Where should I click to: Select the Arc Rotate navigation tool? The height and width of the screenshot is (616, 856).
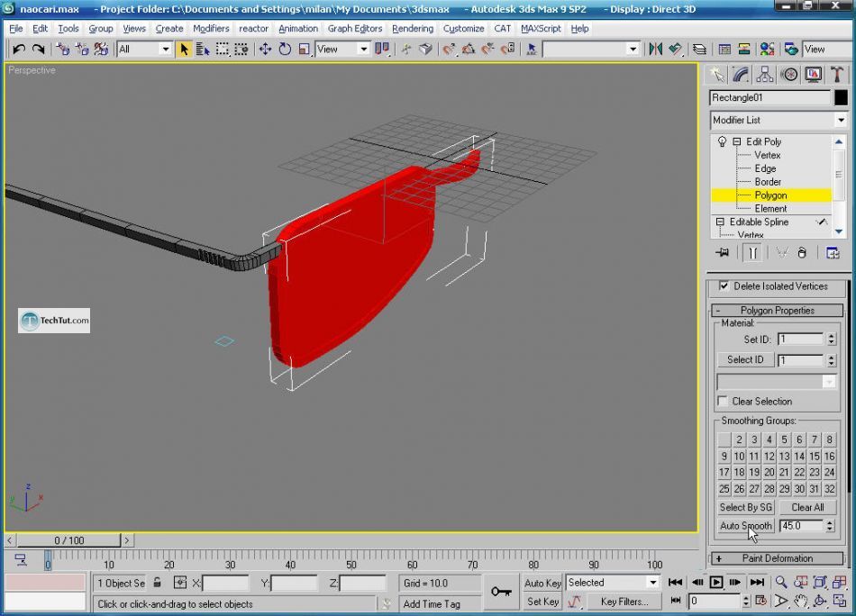pyautogui.click(x=819, y=601)
